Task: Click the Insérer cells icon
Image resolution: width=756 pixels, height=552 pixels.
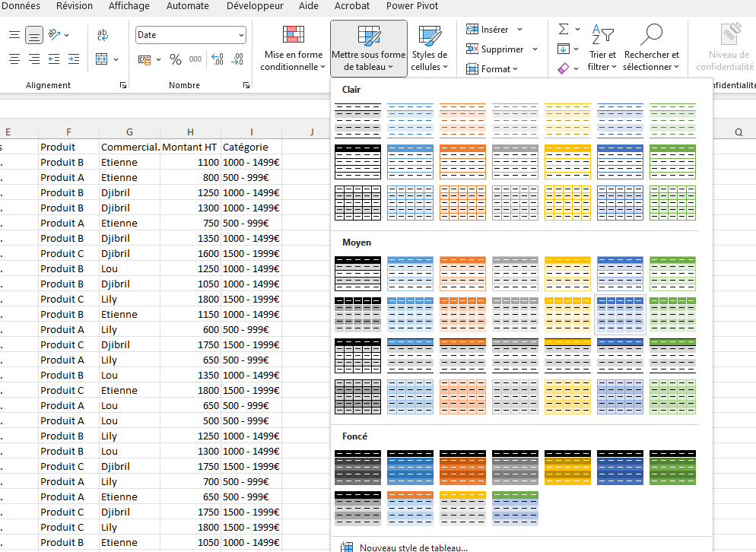Action: [472, 30]
